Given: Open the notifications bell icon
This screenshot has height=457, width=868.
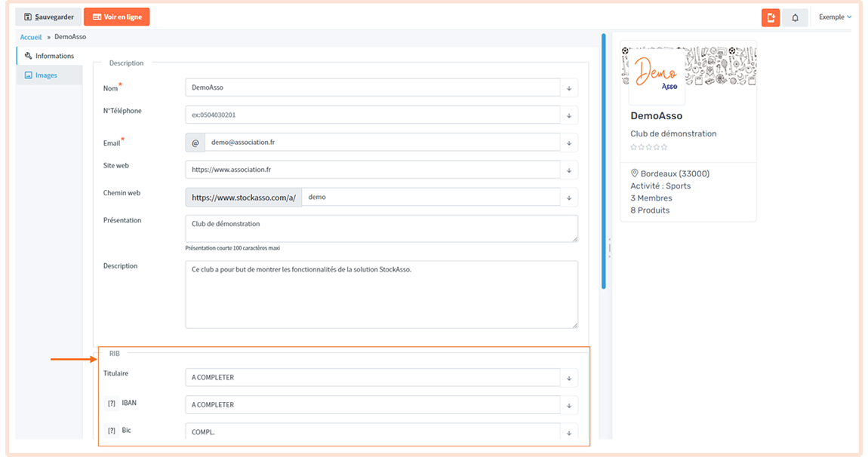Looking at the screenshot, I should point(795,17).
